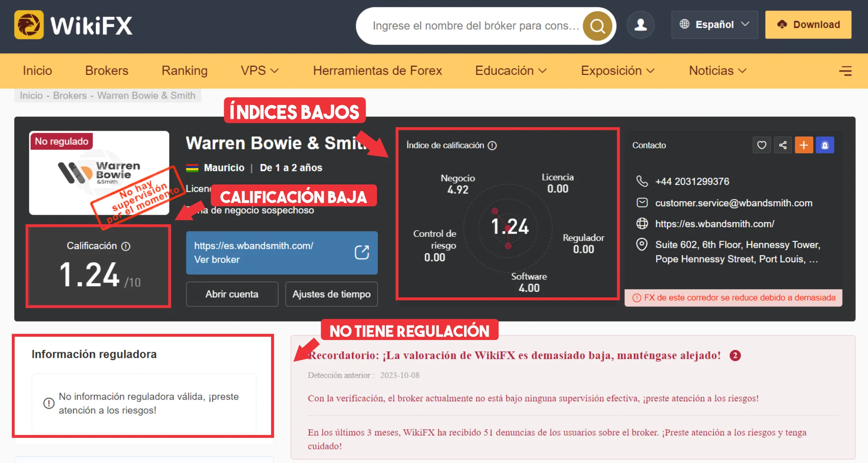Go to Inicio in the navigation bar
Viewport: 868px width, 463px height.
click(x=37, y=71)
